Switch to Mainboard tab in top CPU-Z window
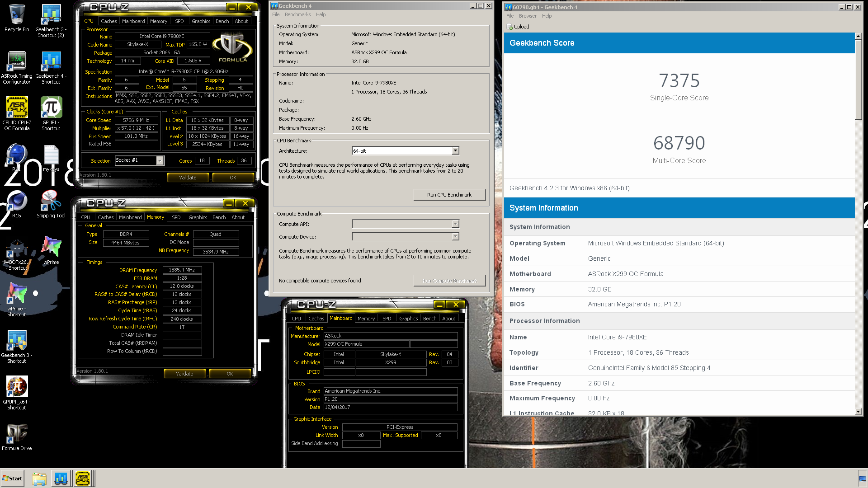Viewport: 868px width, 488px height. coord(133,21)
